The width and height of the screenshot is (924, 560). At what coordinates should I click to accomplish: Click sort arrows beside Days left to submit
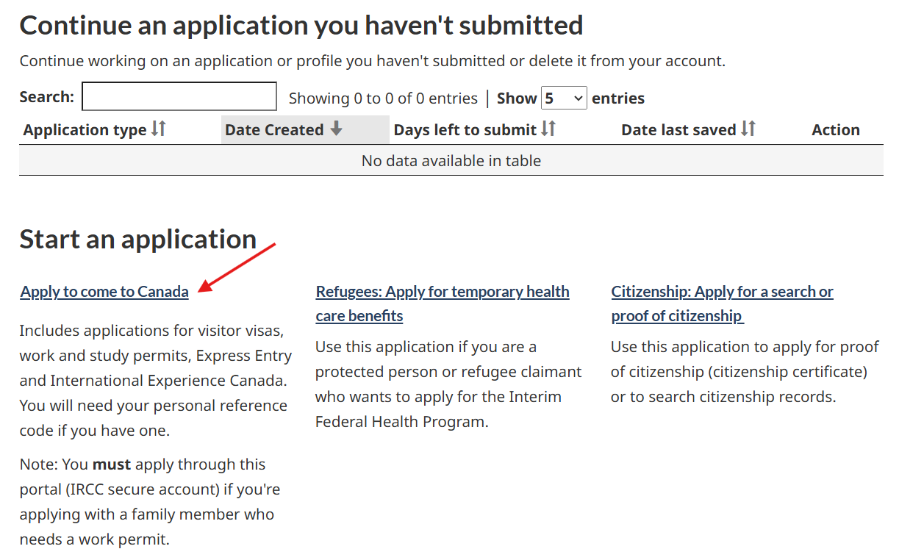548,129
